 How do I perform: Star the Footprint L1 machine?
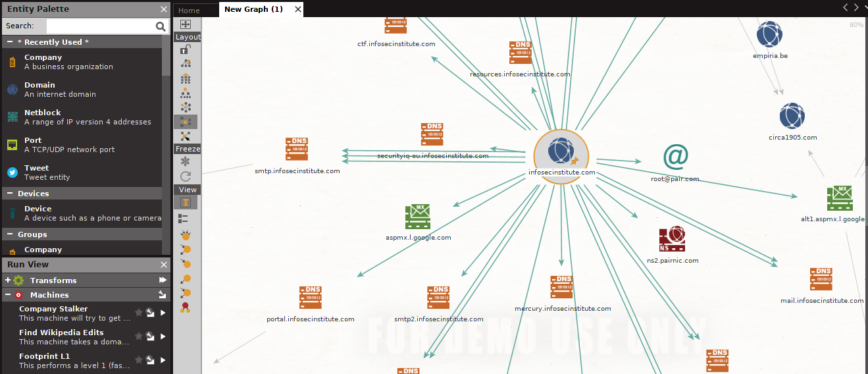click(139, 360)
